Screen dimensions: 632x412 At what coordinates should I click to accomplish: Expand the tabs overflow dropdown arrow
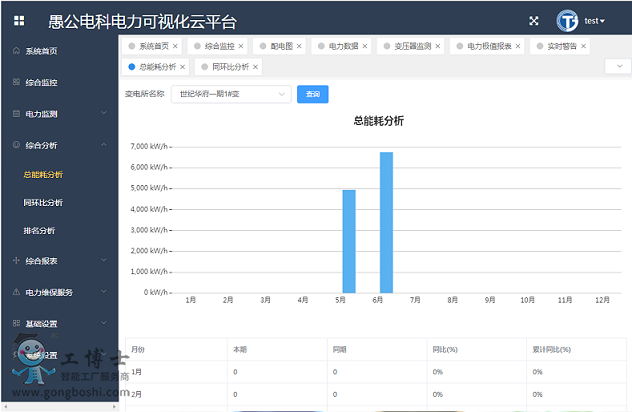[x=617, y=67]
